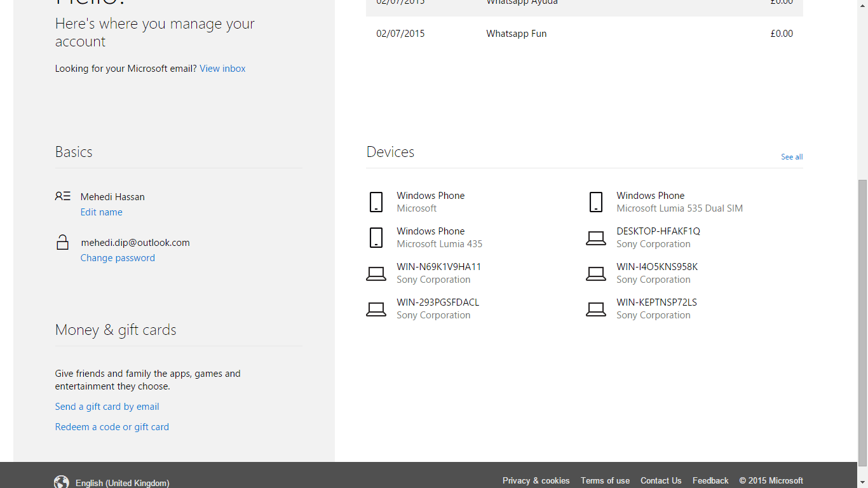This screenshot has width=868, height=488.
Task: Click the WIN-293PGSFDACL device name
Action: 438,302
